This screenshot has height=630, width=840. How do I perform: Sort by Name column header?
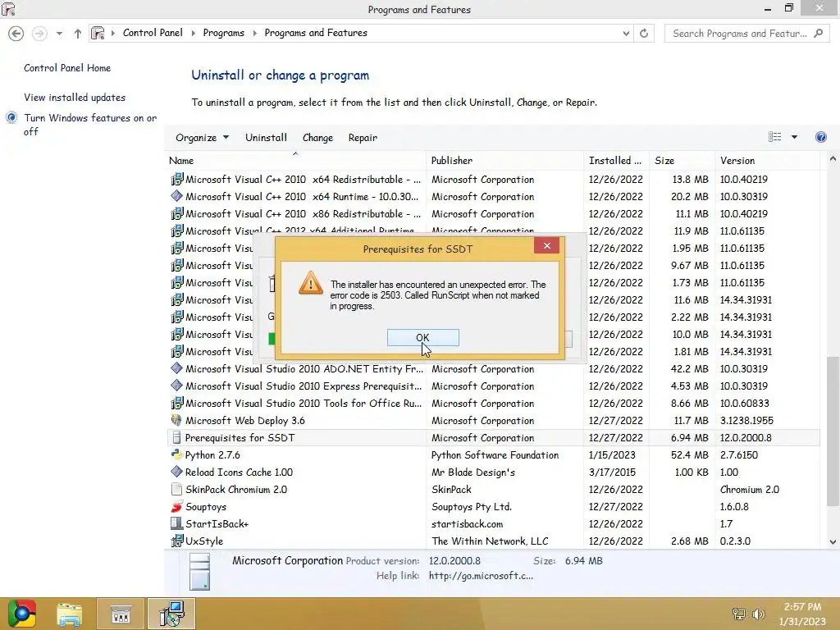[295, 160]
